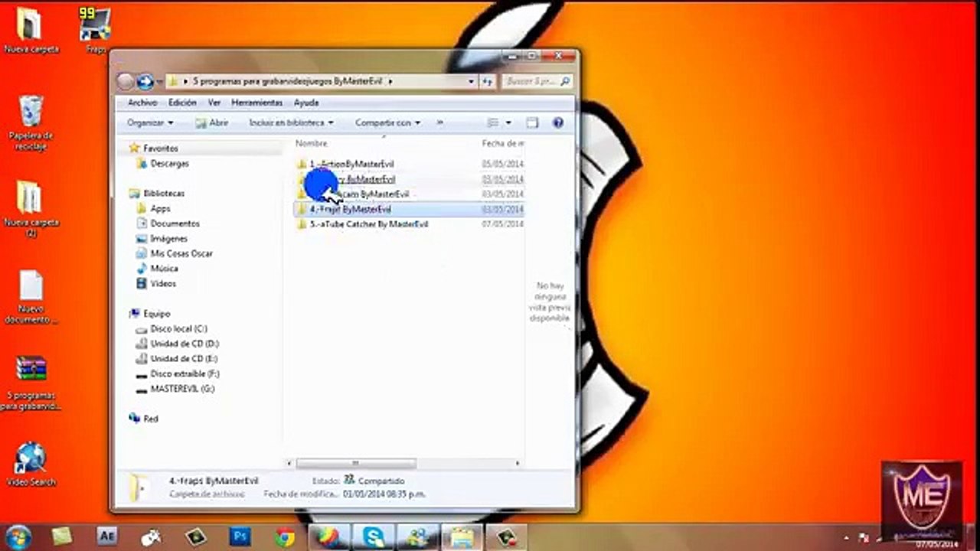This screenshot has height=551, width=980.
Task: Open the Video Search desktop shortcut
Action: pyautogui.click(x=31, y=464)
